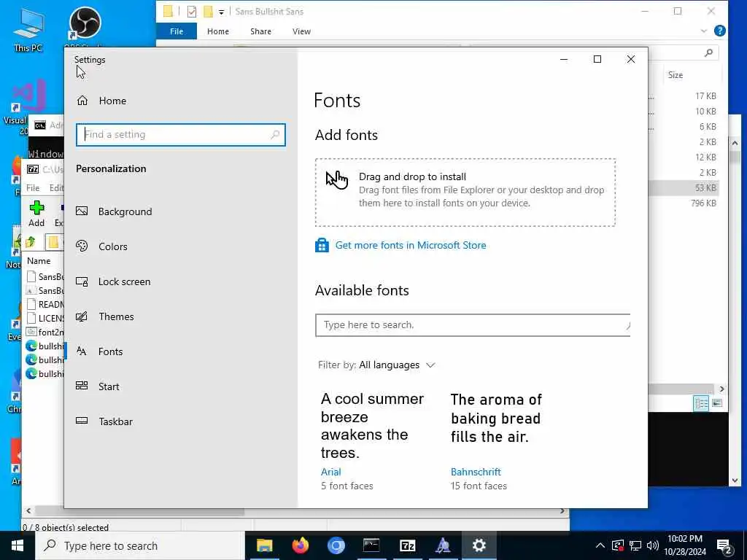Image resolution: width=747 pixels, height=560 pixels.
Task: Open Taskbar settings page
Action: pyautogui.click(x=104, y=421)
